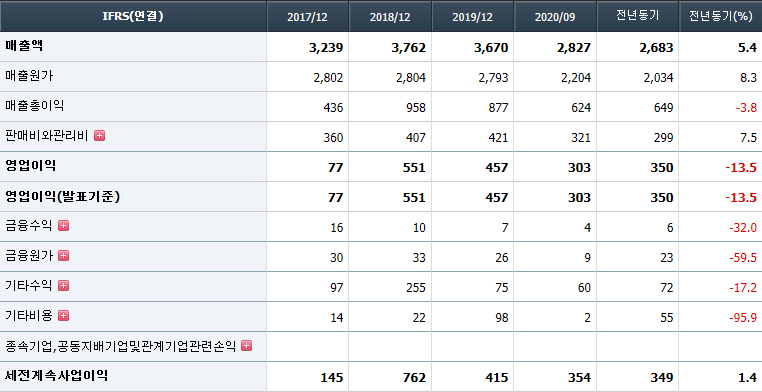762x392 pixels.
Task: Click the 금융수익 change -32.0
Action: (x=743, y=228)
